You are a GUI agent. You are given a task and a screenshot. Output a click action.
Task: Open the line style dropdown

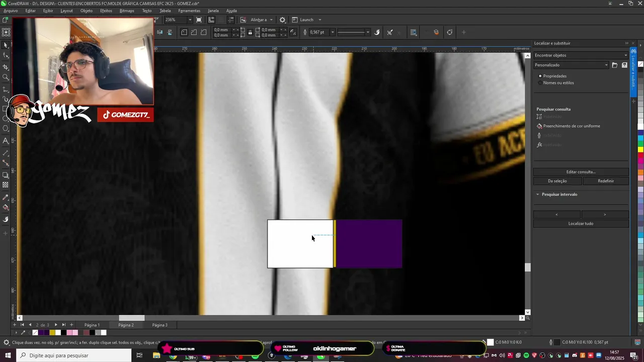tap(368, 32)
